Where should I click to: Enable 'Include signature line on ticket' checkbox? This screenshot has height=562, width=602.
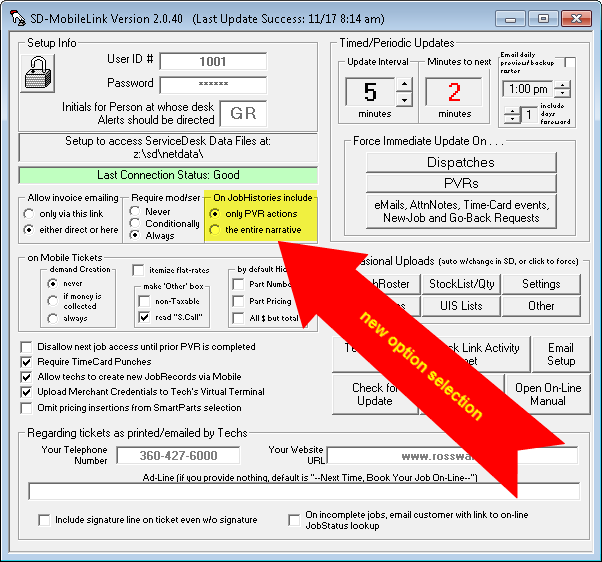(x=44, y=520)
